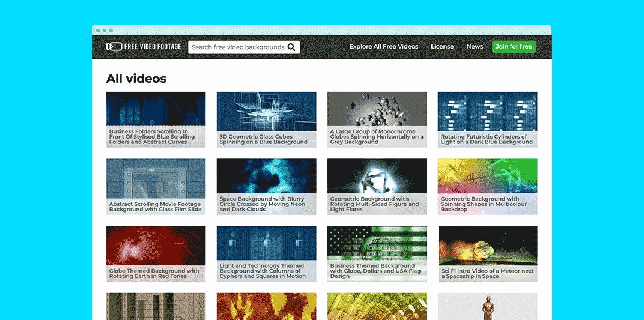Image resolution: width=644 pixels, height=320 pixels.
Task: Open Spinning Shapes in Multicolour Backdrop video
Action: coord(488,187)
